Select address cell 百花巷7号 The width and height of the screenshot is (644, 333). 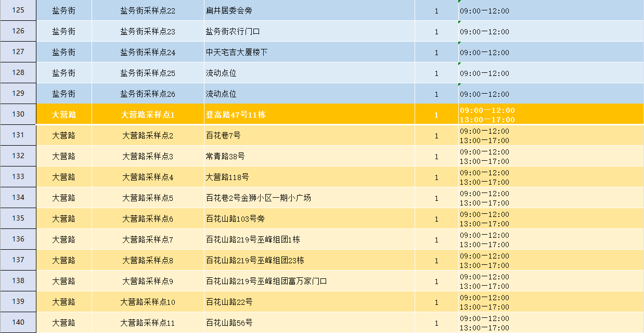(x=309, y=136)
